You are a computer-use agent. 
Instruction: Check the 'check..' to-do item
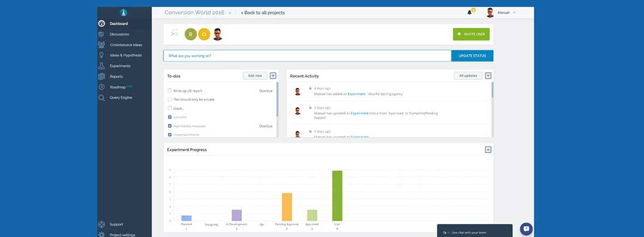pos(170,109)
